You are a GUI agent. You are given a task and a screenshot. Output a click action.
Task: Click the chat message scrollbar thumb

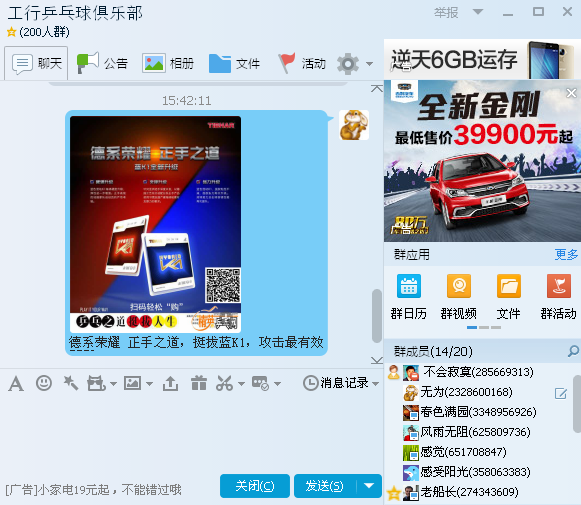[x=377, y=316]
